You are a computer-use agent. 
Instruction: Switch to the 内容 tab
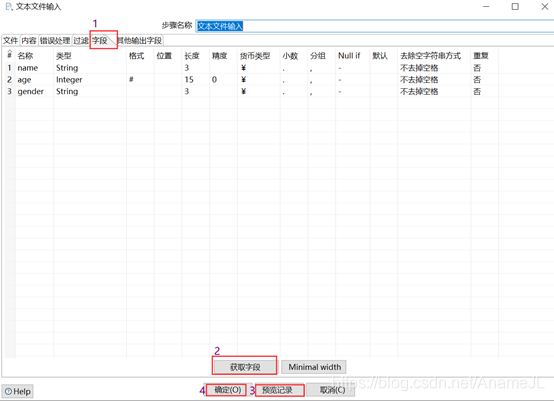click(29, 41)
